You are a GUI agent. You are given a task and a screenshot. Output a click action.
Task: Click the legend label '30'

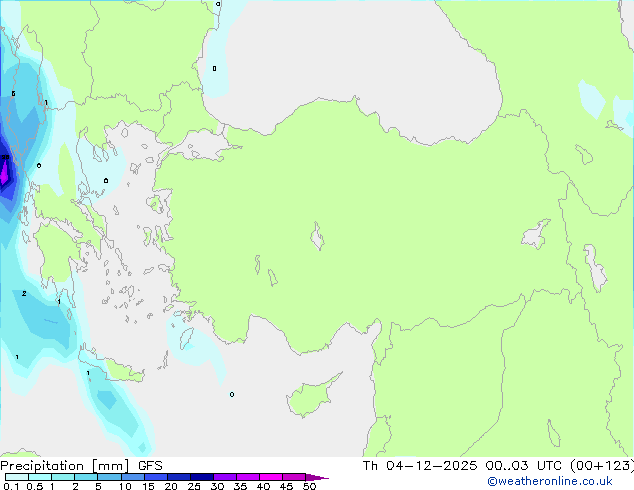[x=217, y=486]
